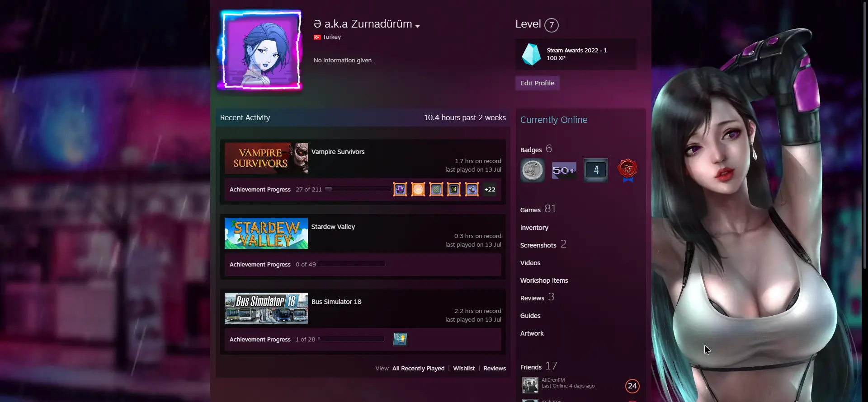Open the Stardew Valley title link
The width and height of the screenshot is (868, 402).
(x=333, y=227)
